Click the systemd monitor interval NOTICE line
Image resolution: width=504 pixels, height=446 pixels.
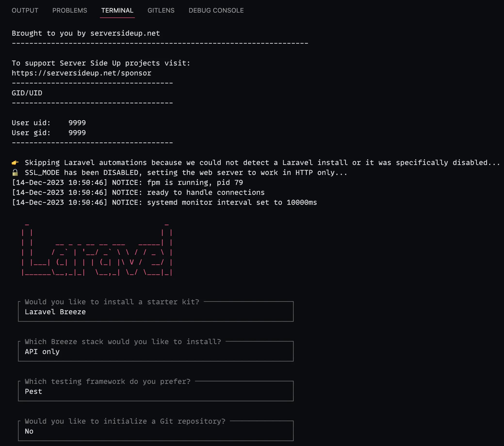click(x=164, y=203)
